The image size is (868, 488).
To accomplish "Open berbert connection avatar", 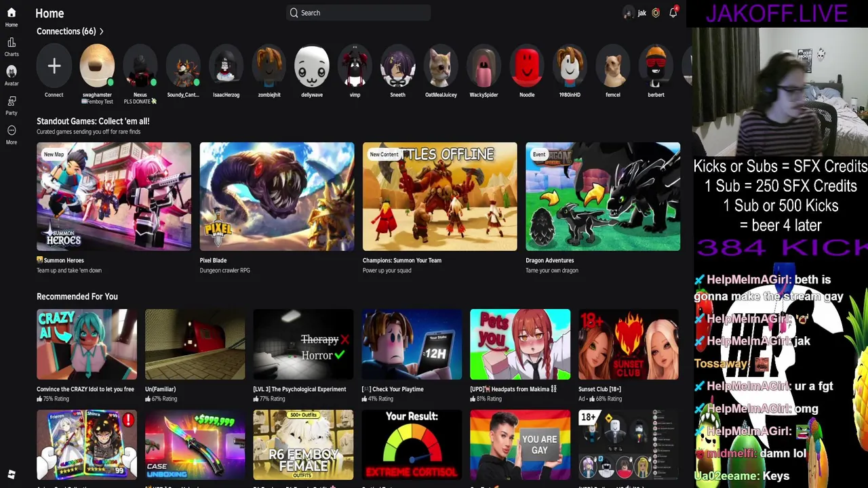I will coord(656,66).
